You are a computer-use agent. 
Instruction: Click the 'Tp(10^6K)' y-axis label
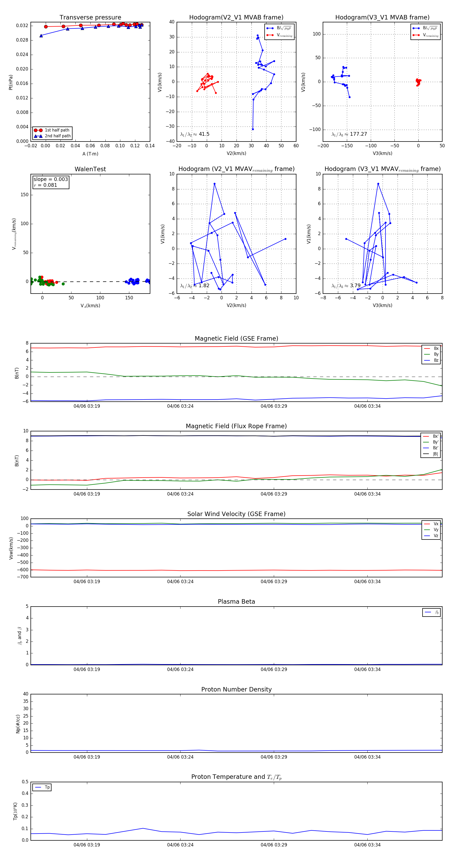(15, 811)
